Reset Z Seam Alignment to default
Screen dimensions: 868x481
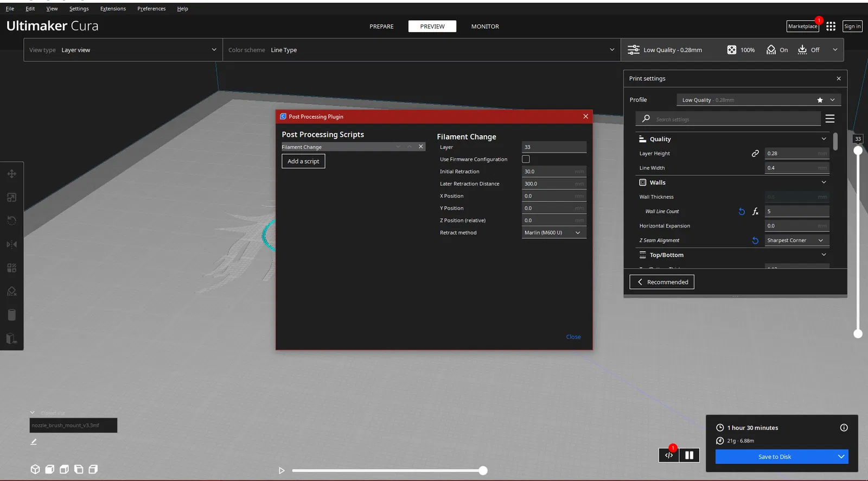755,240
